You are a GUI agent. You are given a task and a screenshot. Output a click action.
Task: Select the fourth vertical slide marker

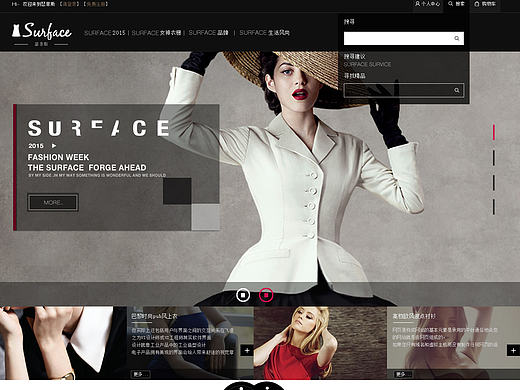point(494,207)
